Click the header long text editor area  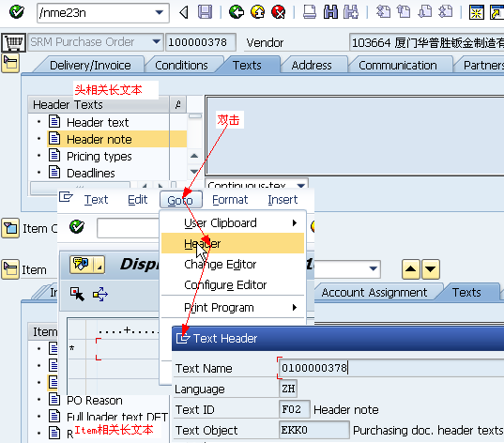pyautogui.click(x=354, y=135)
